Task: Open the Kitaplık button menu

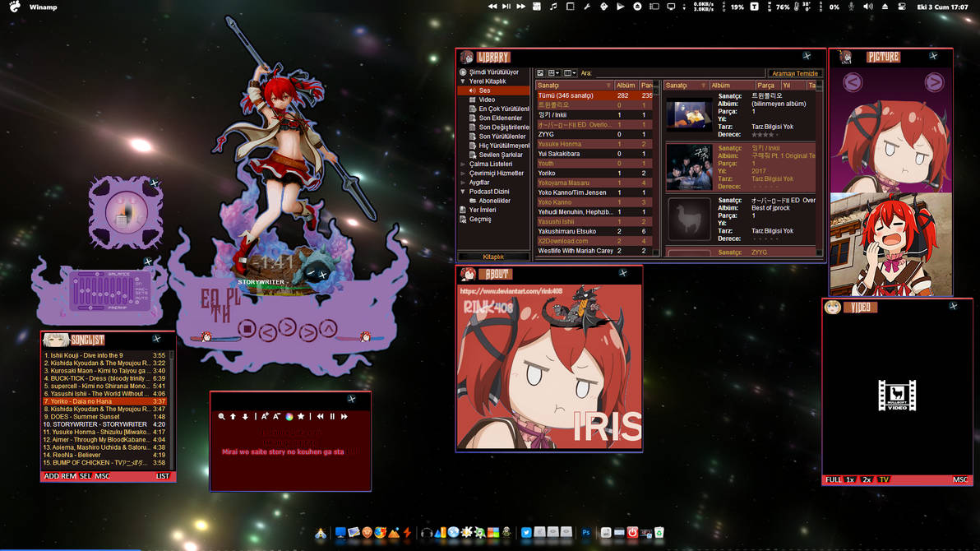Action: point(493,257)
